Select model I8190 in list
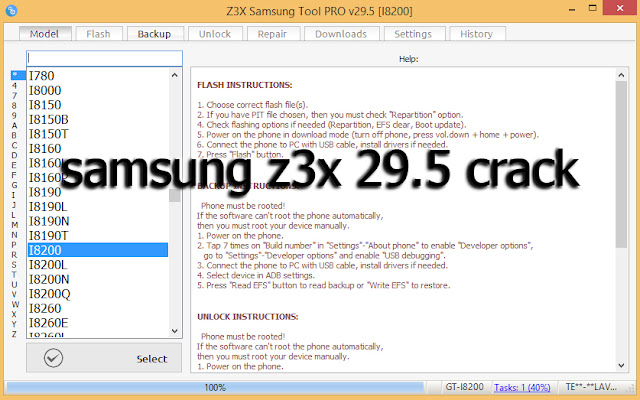Viewport: 640px width, 400px height. pos(98,192)
